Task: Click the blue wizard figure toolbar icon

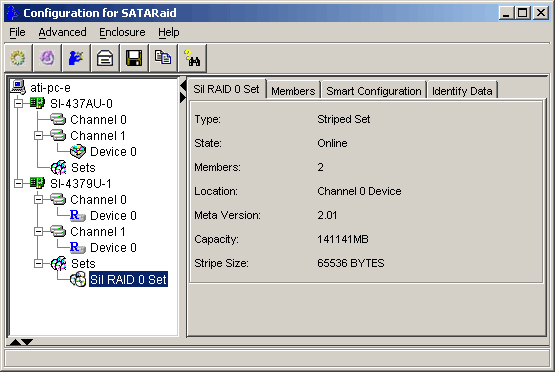Action: click(x=76, y=58)
